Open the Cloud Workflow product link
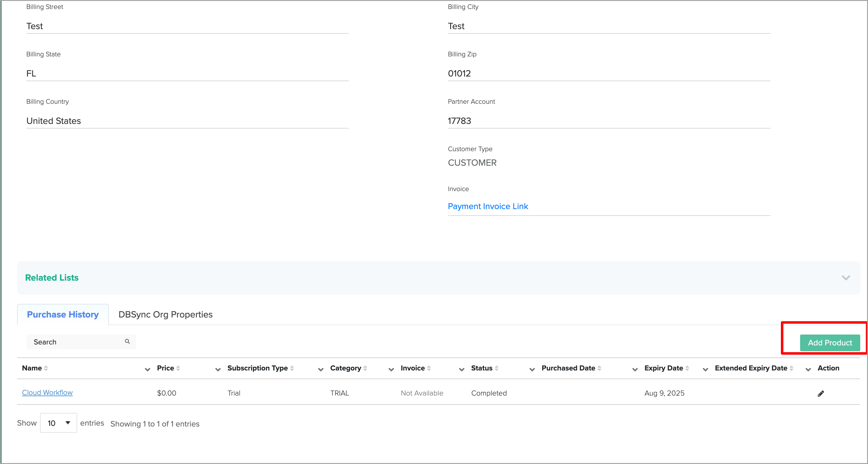Screen dimensions: 868x464 (x=47, y=393)
